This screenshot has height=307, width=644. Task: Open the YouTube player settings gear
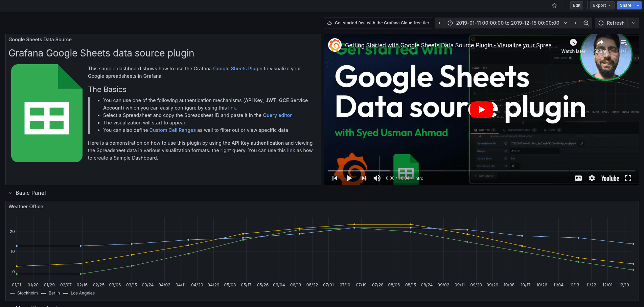tap(592, 178)
